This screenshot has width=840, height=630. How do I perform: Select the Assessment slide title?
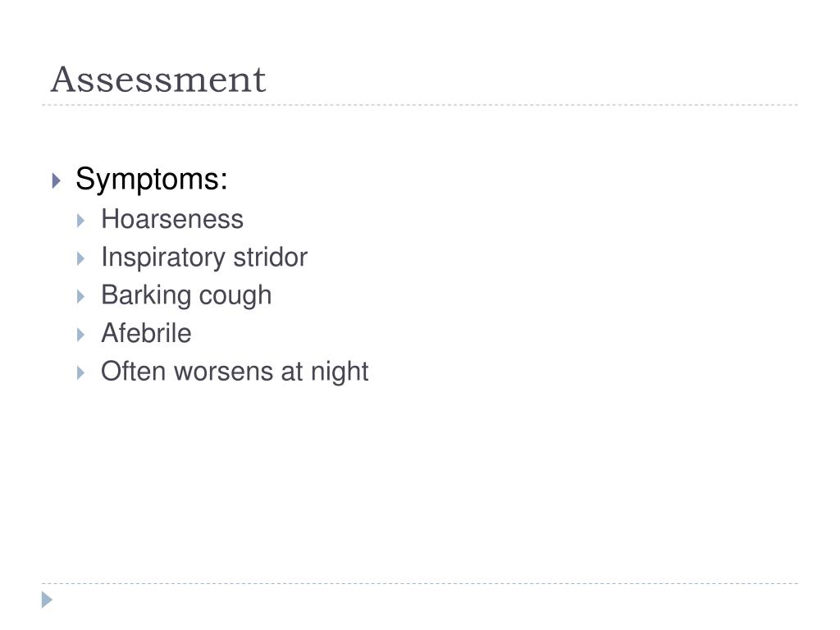(x=158, y=80)
